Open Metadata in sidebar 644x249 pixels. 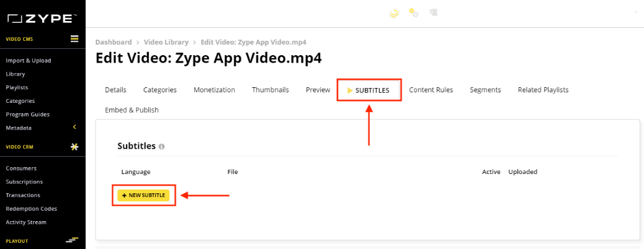(x=19, y=128)
